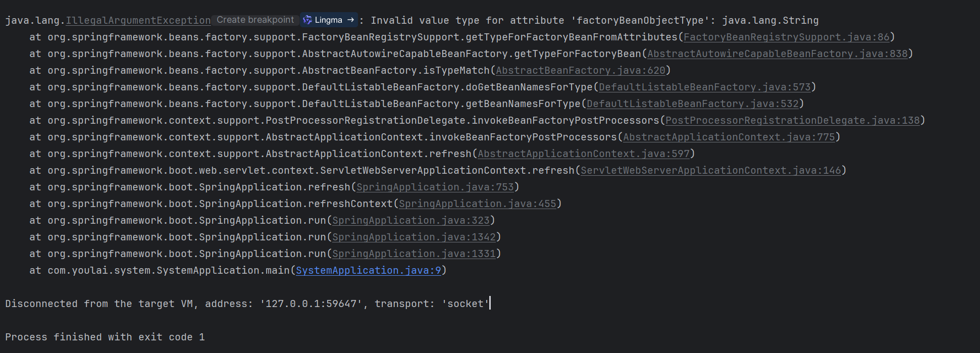Navigate to ServletWebServerApplicationContext.java:146
980x353 pixels.
[710, 171]
